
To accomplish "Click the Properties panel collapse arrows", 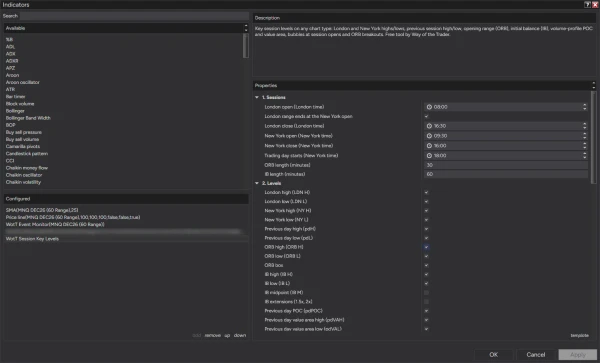I will [x=593, y=85].
